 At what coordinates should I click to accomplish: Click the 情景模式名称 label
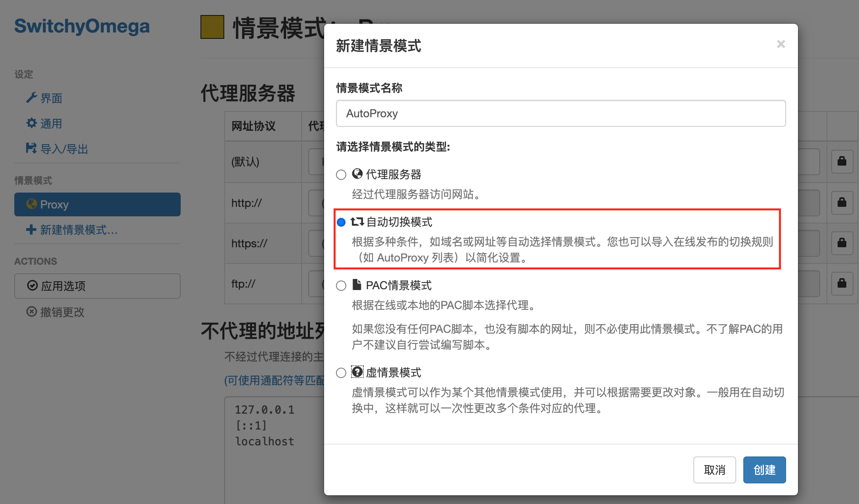[369, 88]
